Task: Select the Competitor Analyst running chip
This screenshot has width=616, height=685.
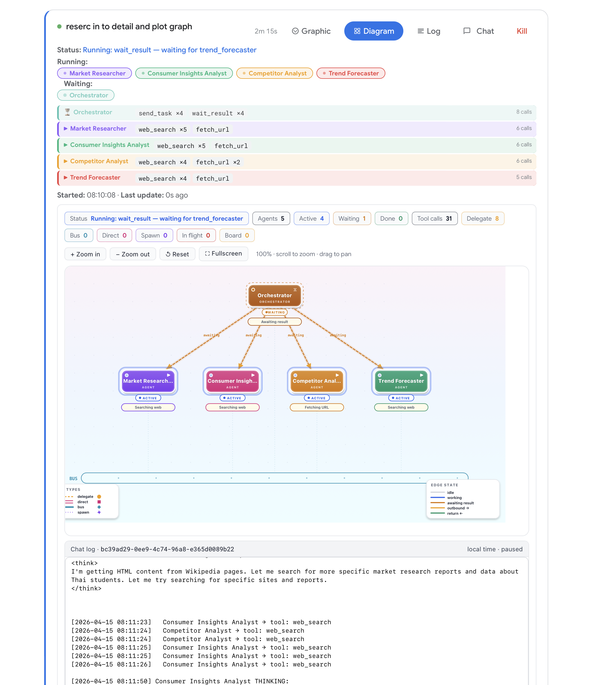Action: 275,73
